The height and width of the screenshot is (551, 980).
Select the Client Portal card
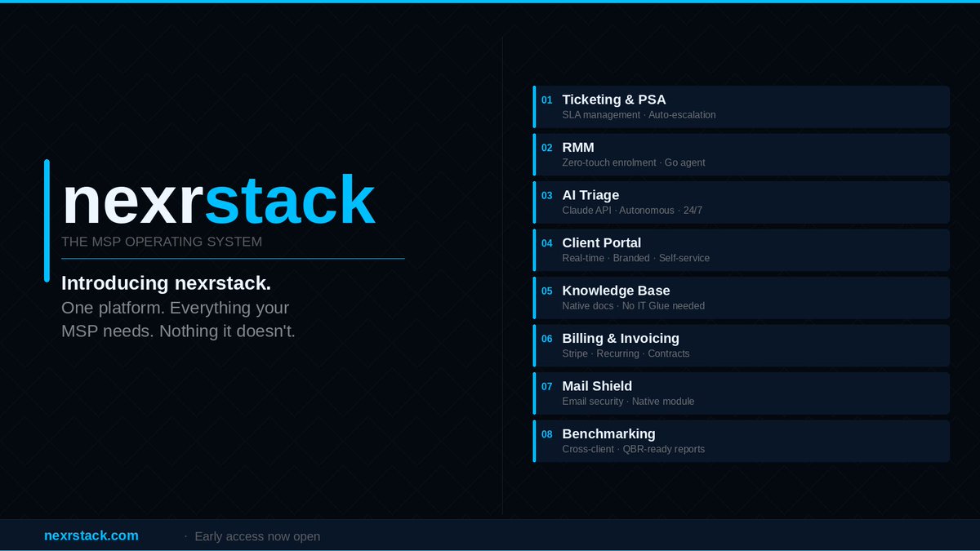(x=742, y=250)
